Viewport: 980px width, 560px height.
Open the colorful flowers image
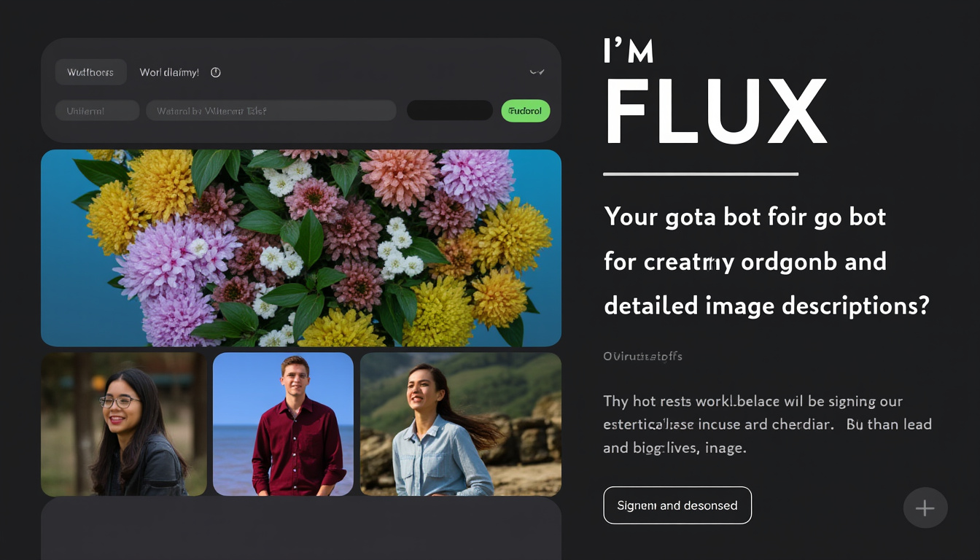coord(301,248)
